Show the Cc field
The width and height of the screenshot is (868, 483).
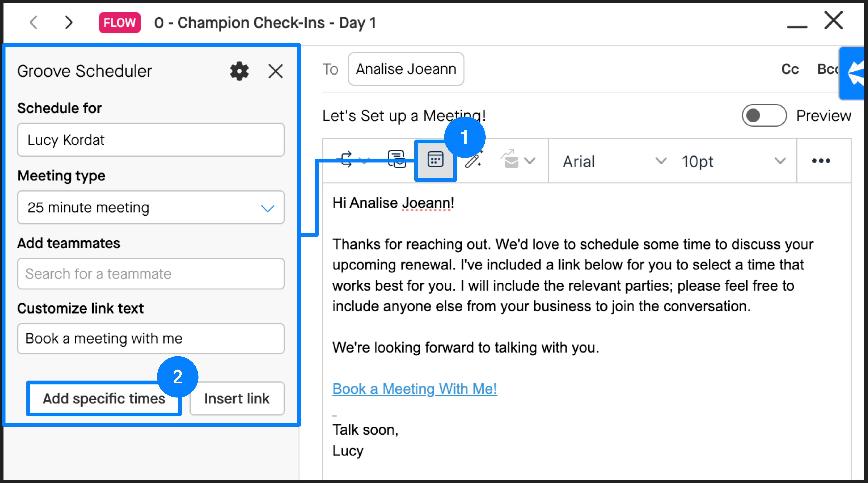tap(790, 69)
